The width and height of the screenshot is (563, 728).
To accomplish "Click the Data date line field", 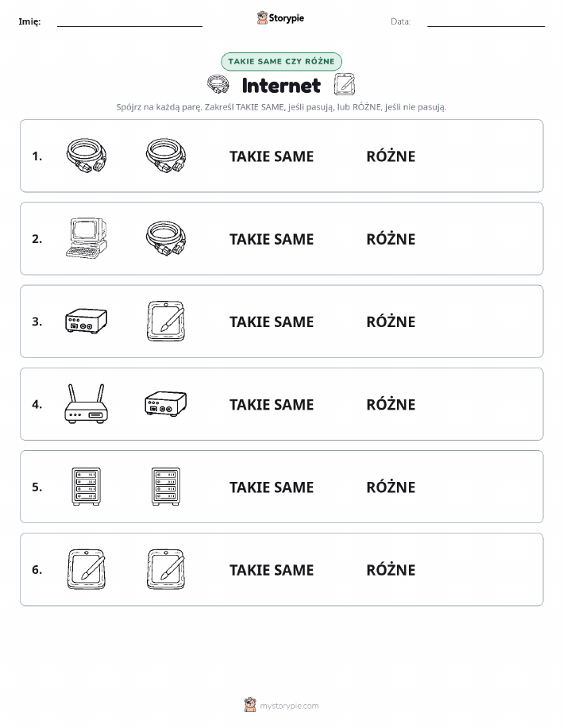I will [486, 21].
